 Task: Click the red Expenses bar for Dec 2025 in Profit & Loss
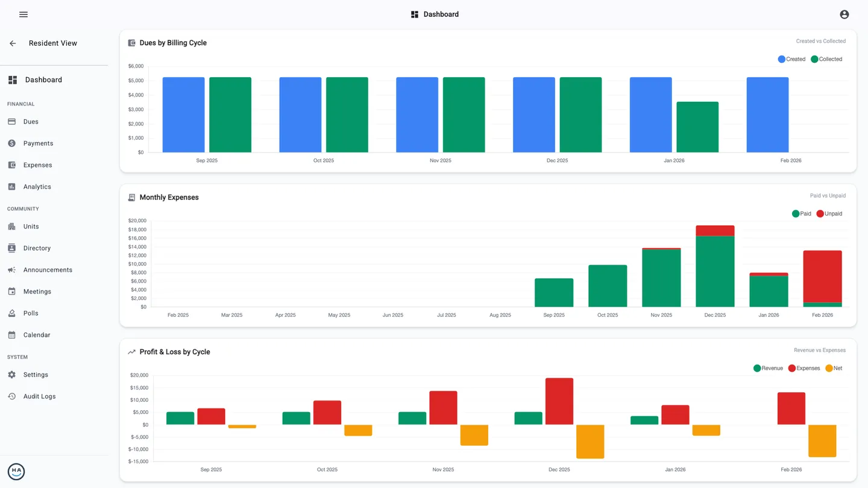click(x=559, y=401)
